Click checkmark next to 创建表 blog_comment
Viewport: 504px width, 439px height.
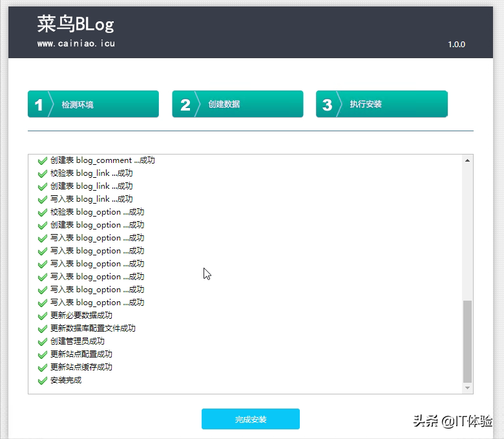43,160
